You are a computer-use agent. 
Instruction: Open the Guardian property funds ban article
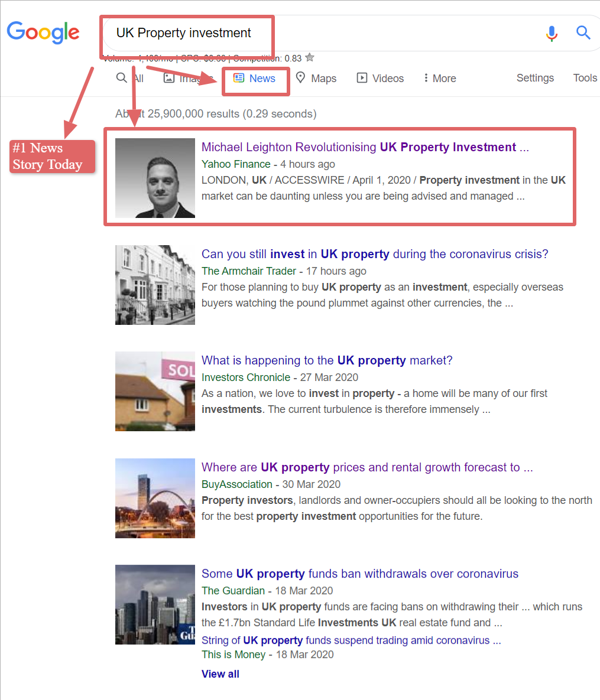click(359, 574)
